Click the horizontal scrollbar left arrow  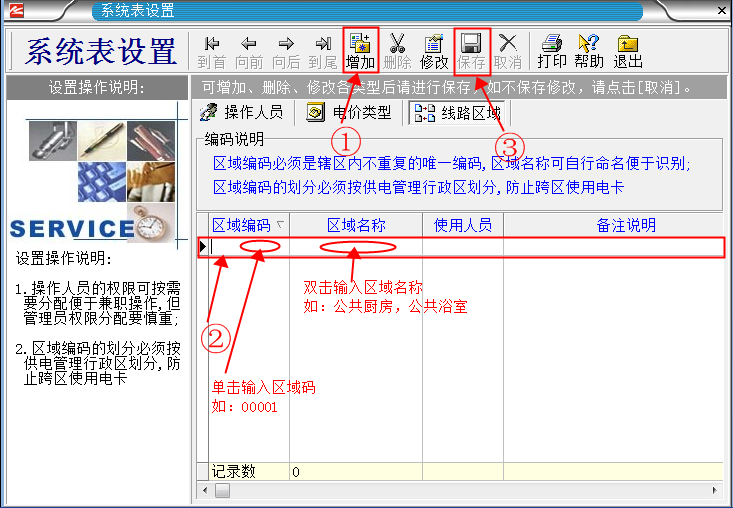[205, 491]
